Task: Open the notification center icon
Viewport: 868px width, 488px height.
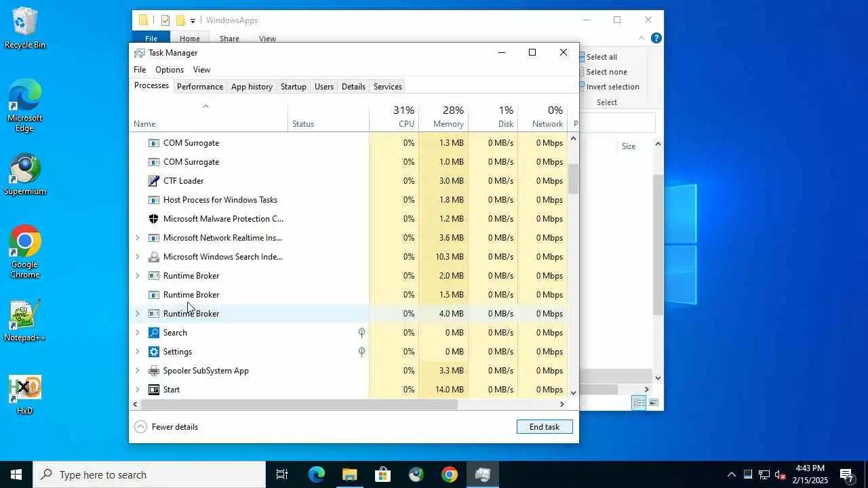Action: [846, 474]
